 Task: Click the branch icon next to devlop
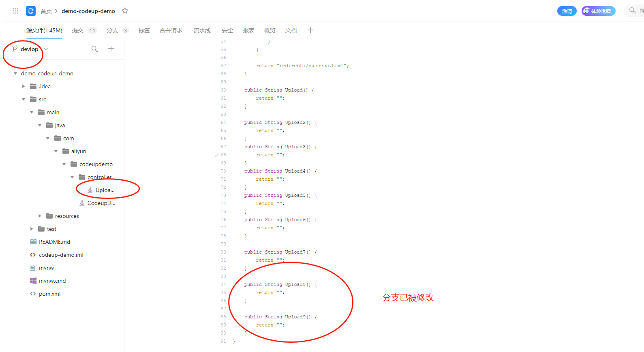(15, 49)
